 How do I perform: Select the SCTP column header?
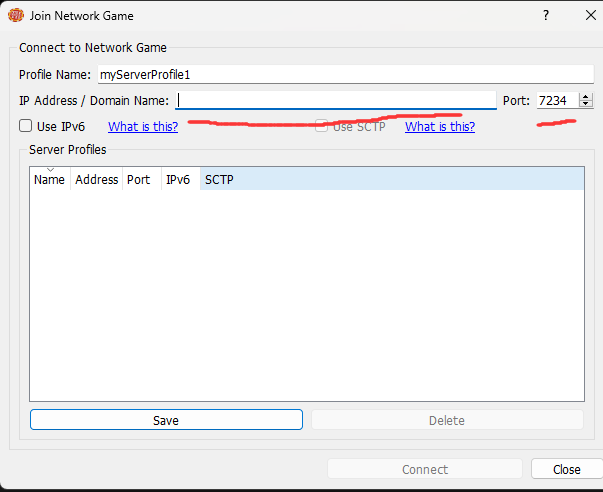coord(219,180)
